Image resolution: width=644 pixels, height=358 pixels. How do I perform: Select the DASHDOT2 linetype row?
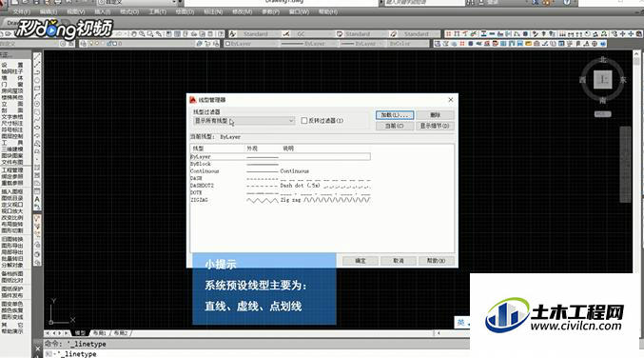point(280,186)
